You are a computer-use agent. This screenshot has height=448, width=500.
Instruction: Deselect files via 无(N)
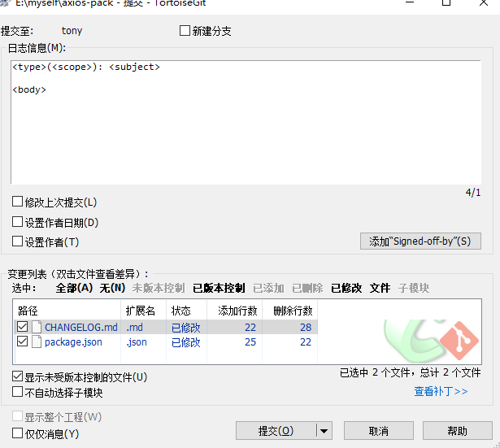coord(112,288)
